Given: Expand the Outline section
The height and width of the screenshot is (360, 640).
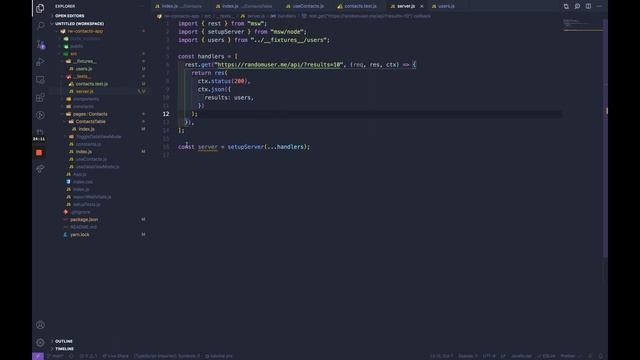Looking at the screenshot, I should (x=64, y=341).
